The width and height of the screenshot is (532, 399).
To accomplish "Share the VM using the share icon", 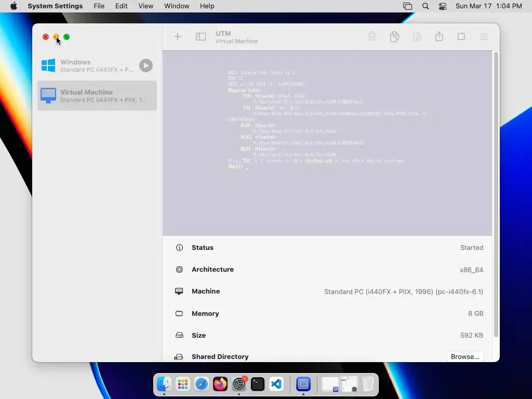I will (439, 36).
